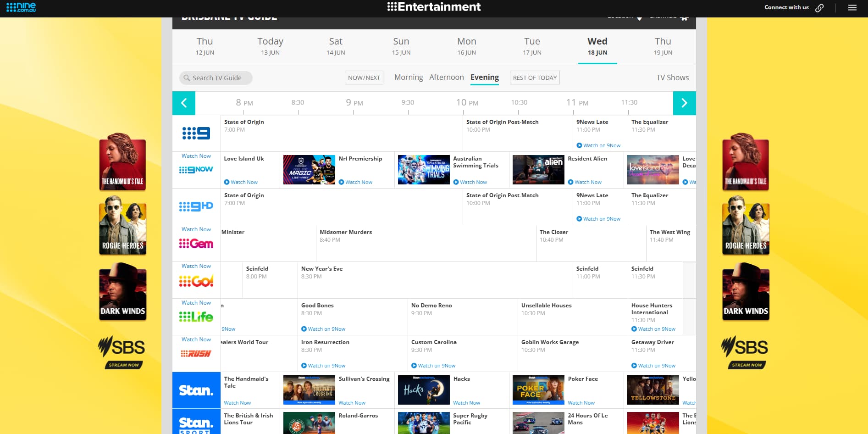Open Hacks show thumbnail

(424, 390)
